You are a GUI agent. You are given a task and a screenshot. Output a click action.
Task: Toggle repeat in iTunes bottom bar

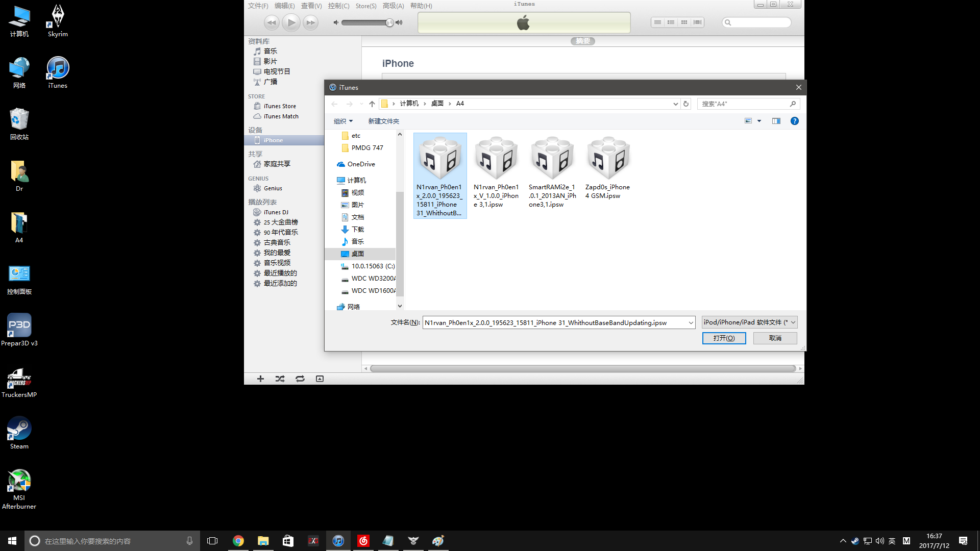300,379
